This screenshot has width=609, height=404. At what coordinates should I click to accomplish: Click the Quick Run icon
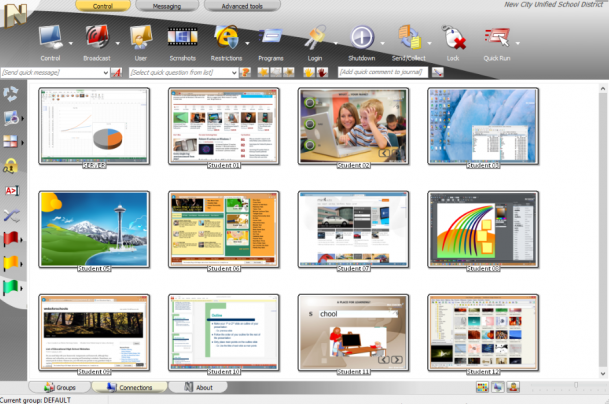click(497, 37)
